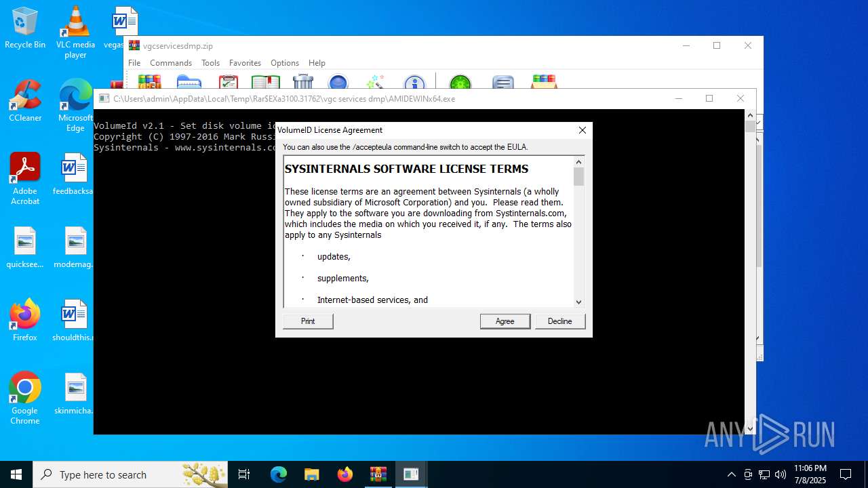Minimize the vgcservicesdmp.zip WinRAR window

pyautogui.click(x=686, y=45)
